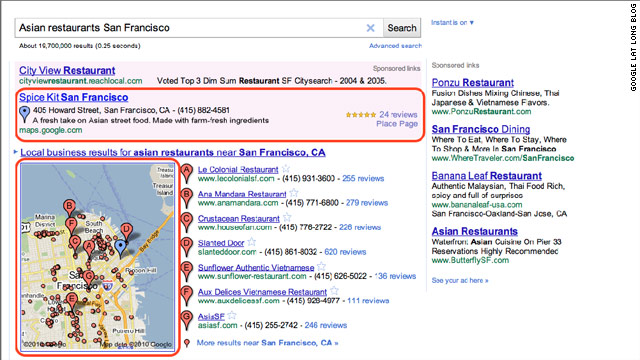Click the Search button
Image resolution: width=640 pixels, height=360 pixels.
(x=402, y=28)
